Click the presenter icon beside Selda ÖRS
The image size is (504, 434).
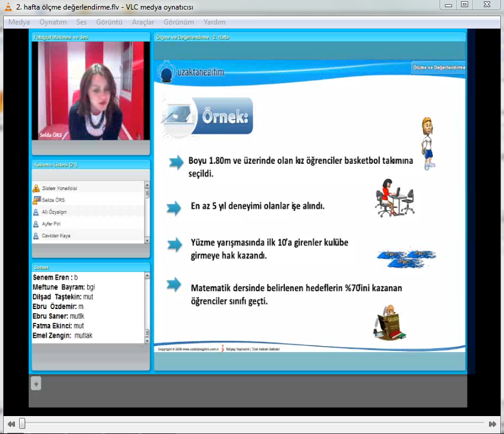[36, 200]
